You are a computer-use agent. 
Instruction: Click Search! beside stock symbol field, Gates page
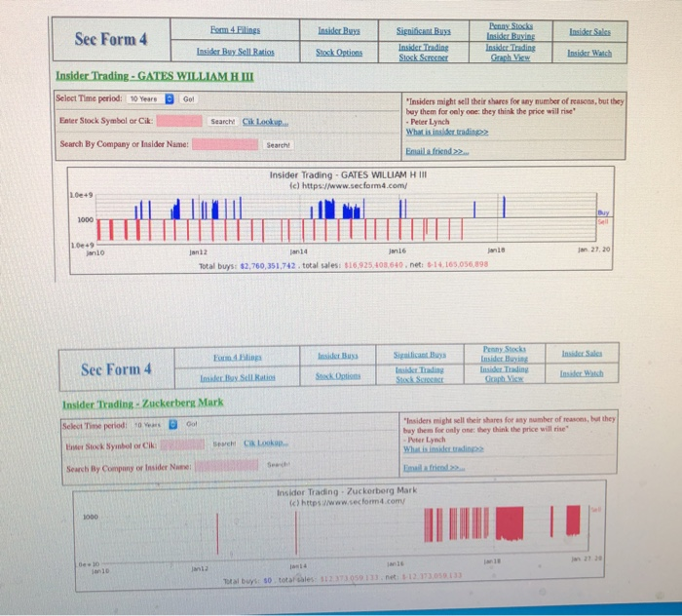(x=223, y=122)
